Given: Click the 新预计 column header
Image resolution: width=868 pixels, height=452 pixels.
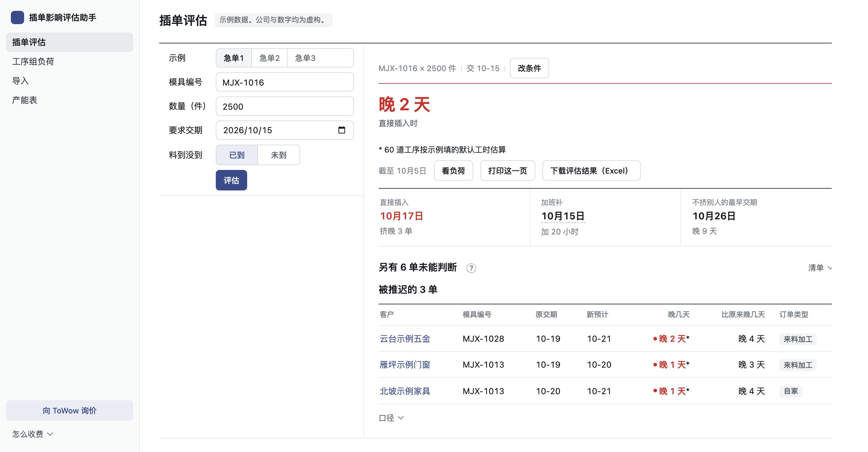Looking at the screenshot, I should pyautogui.click(x=597, y=315).
